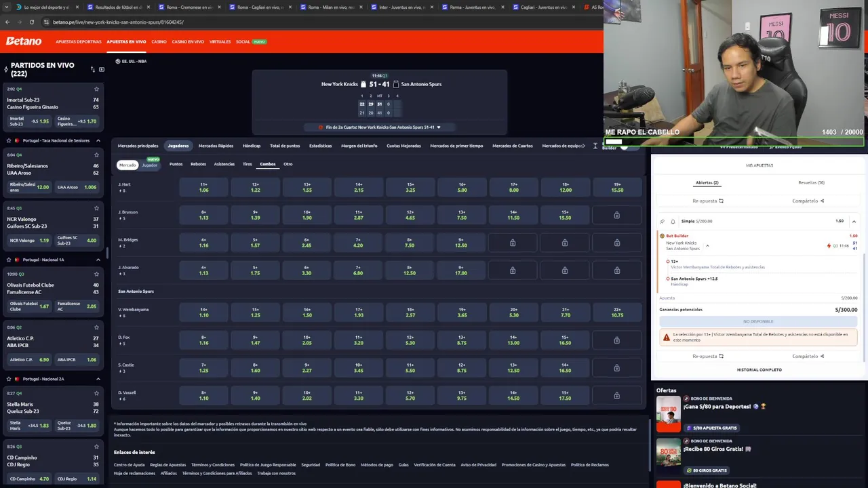Favorite the Olivais Futebol Clube match star
Viewport: 868px width, 488px height.
click(96, 274)
